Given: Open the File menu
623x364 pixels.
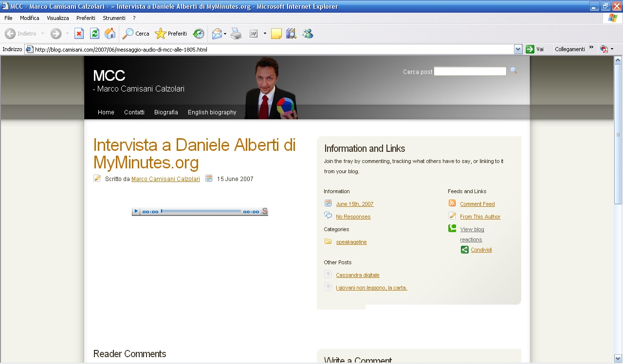Looking at the screenshot, I should 8,18.
